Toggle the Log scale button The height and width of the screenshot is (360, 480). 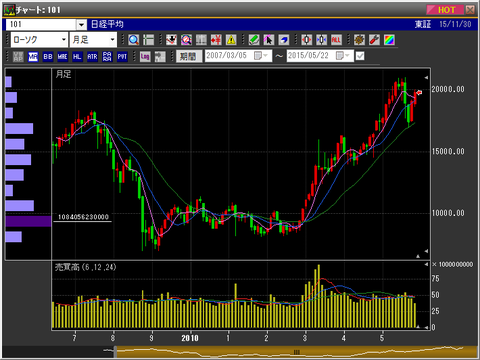pyautogui.click(x=145, y=56)
